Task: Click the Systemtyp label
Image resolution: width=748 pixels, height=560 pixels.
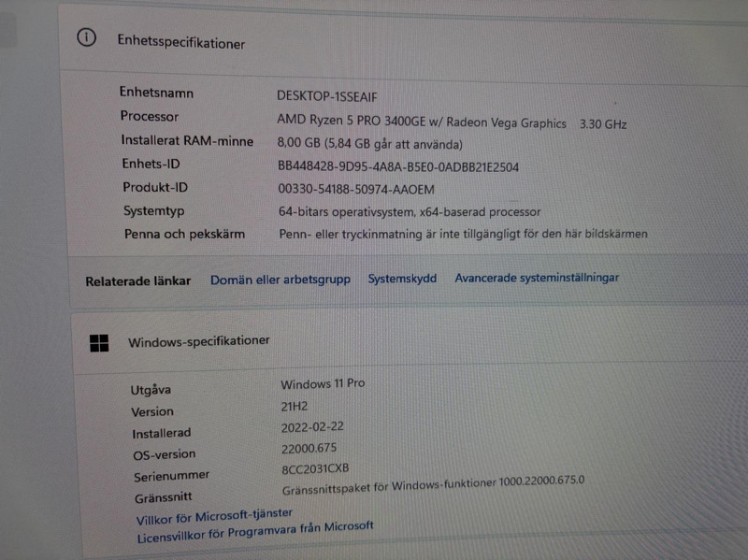Action: (153, 211)
